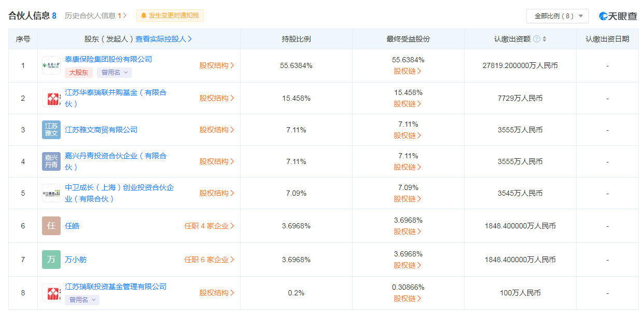The image size is (644, 313).
Task: Open 查看实际控股人 link
Action: (x=164, y=39)
